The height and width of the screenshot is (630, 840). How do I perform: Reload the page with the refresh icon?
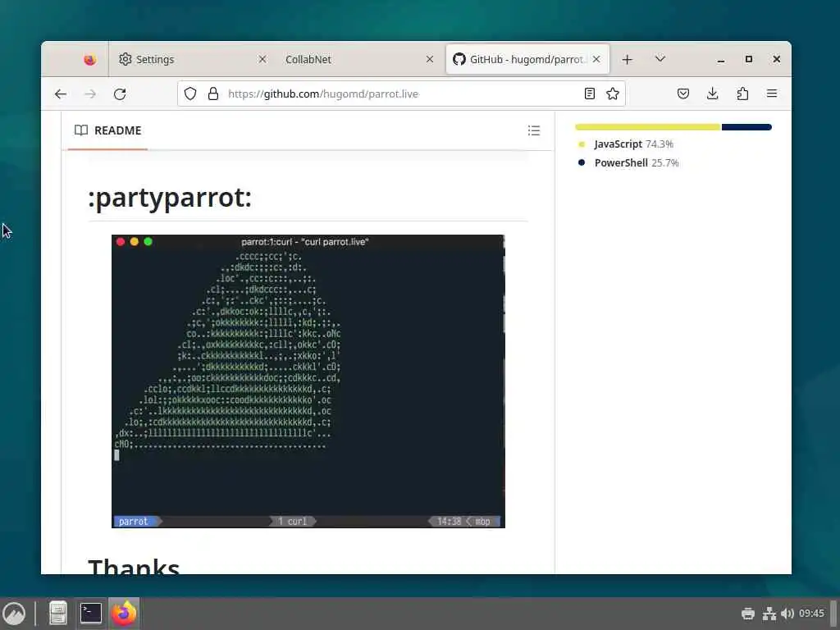tap(120, 94)
